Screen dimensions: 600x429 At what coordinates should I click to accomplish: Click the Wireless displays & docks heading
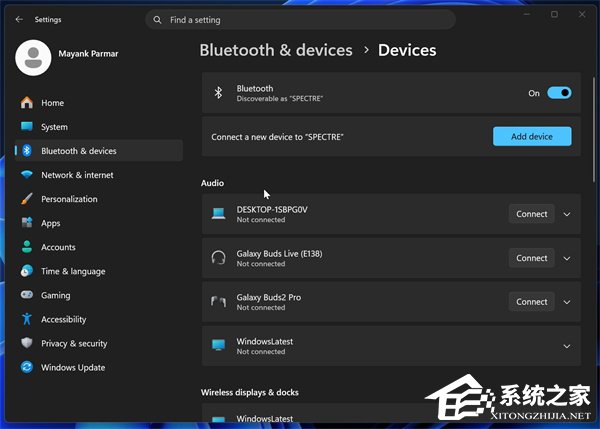click(x=249, y=392)
